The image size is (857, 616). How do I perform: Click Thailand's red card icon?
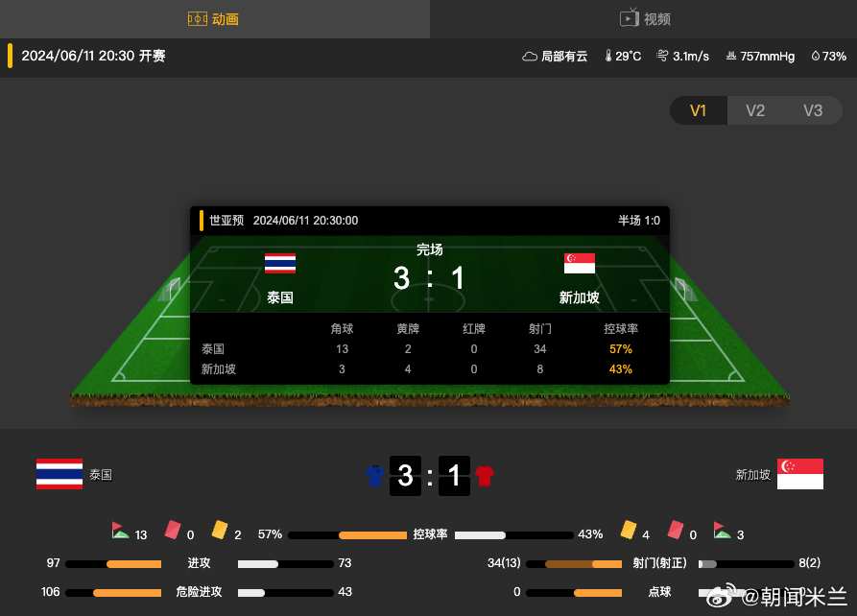click(173, 530)
